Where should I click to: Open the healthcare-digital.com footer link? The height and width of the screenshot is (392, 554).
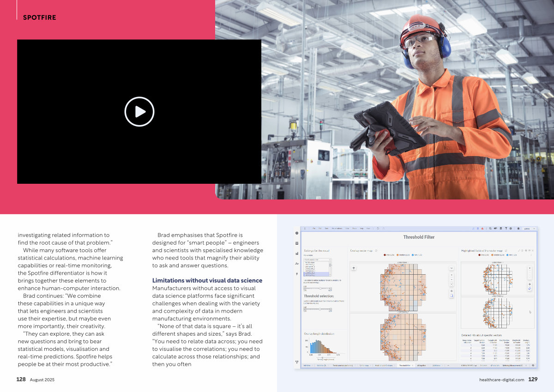point(501,380)
